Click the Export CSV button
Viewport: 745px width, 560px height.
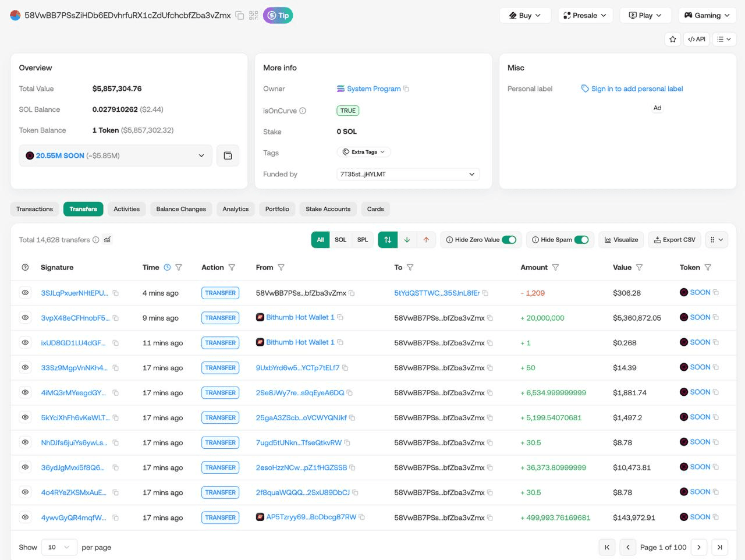coord(674,240)
